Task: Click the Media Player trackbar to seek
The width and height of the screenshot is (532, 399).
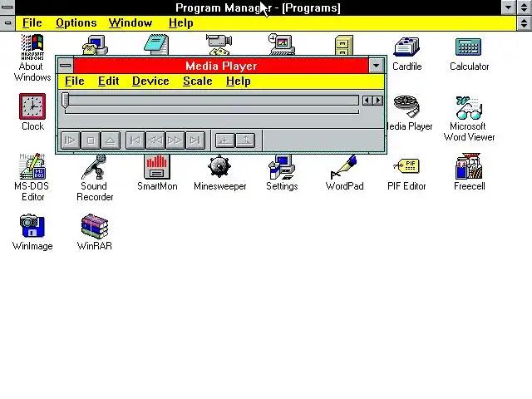Action: [214, 100]
